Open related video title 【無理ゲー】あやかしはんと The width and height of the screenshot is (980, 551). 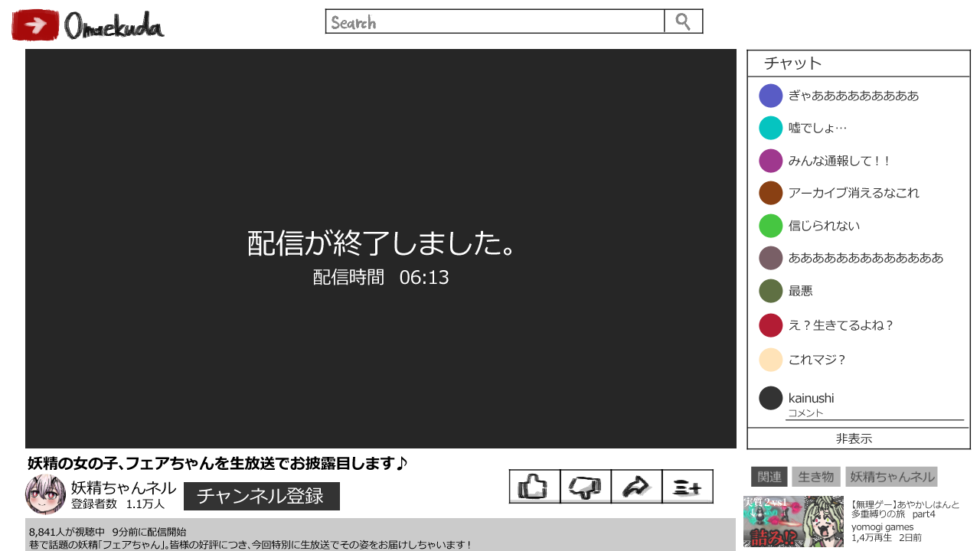(906, 509)
